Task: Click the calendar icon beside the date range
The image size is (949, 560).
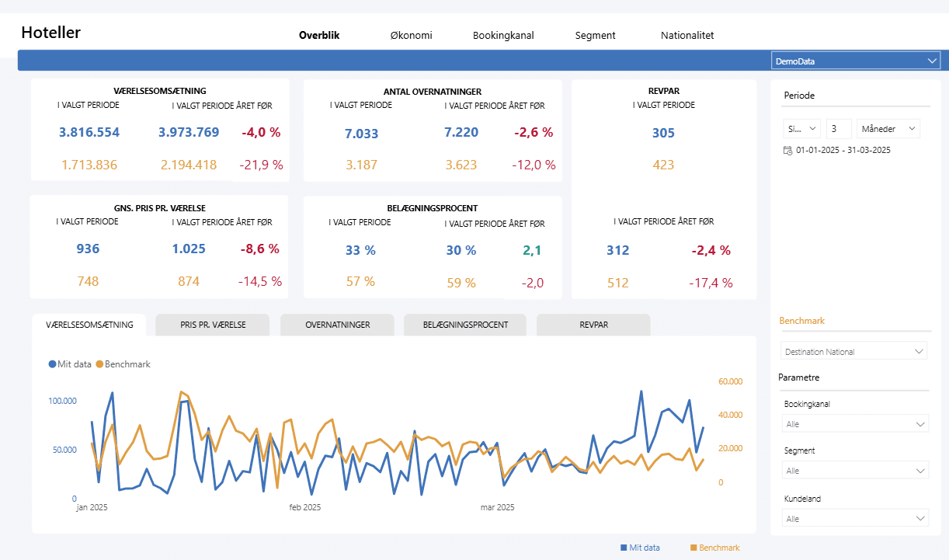Action: pyautogui.click(x=788, y=150)
